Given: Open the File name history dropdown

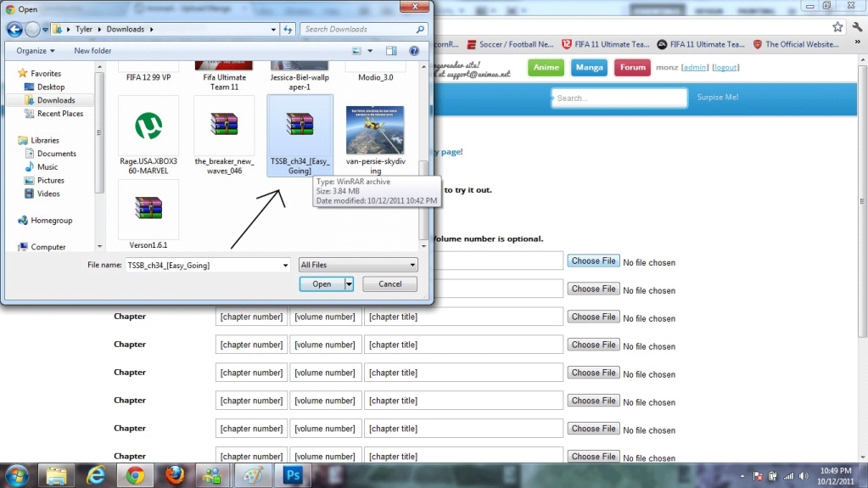Looking at the screenshot, I should [x=285, y=265].
